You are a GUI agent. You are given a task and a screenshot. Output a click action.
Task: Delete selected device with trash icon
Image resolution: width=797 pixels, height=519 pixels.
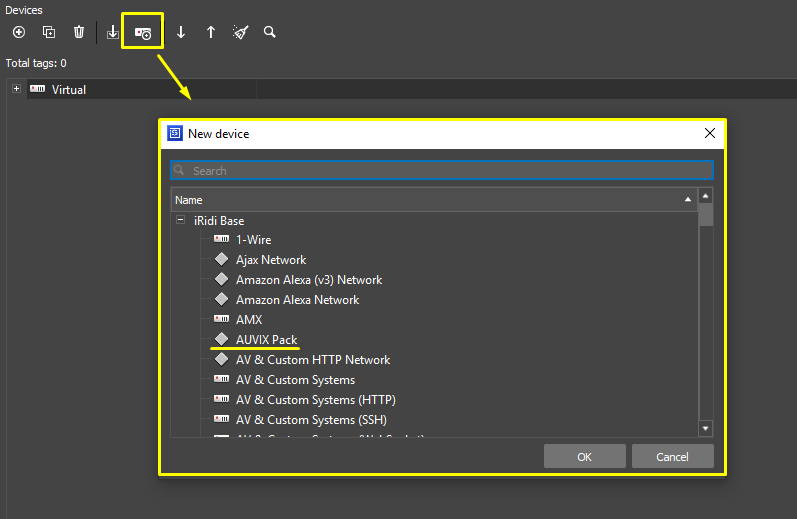pos(79,32)
